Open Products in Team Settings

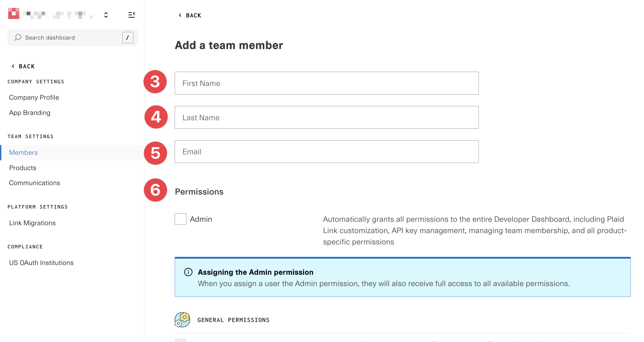pos(23,168)
